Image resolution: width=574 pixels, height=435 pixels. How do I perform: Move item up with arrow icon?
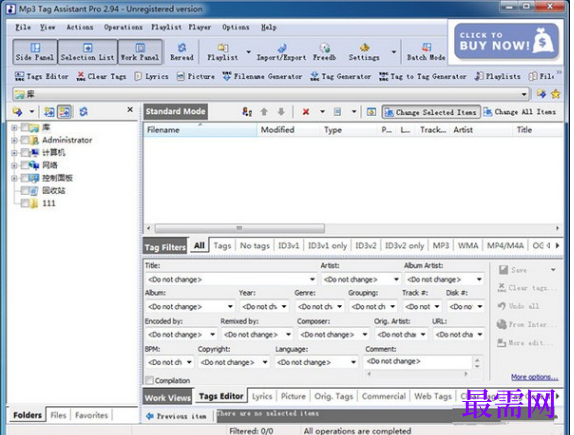coord(264,112)
